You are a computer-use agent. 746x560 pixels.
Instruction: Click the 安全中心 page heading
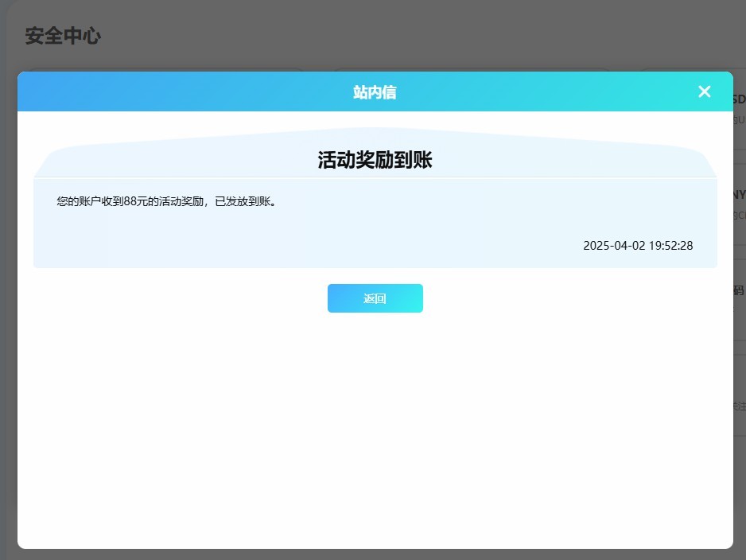tap(63, 36)
